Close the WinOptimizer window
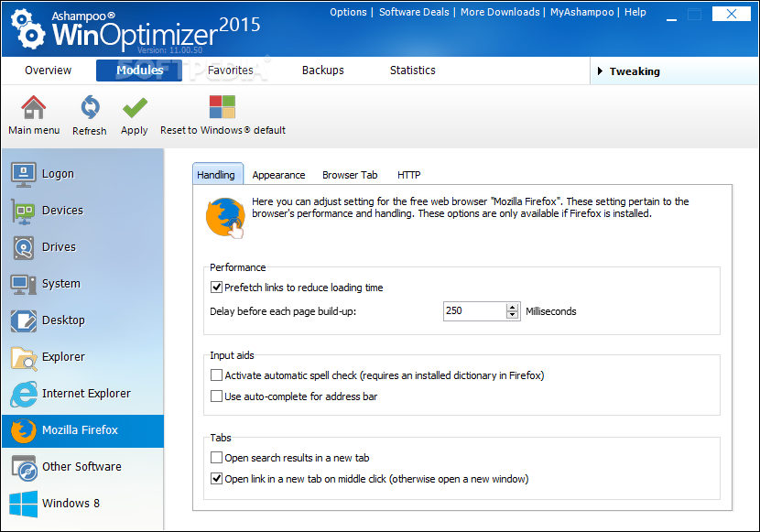The width and height of the screenshot is (760, 532). 732,14
